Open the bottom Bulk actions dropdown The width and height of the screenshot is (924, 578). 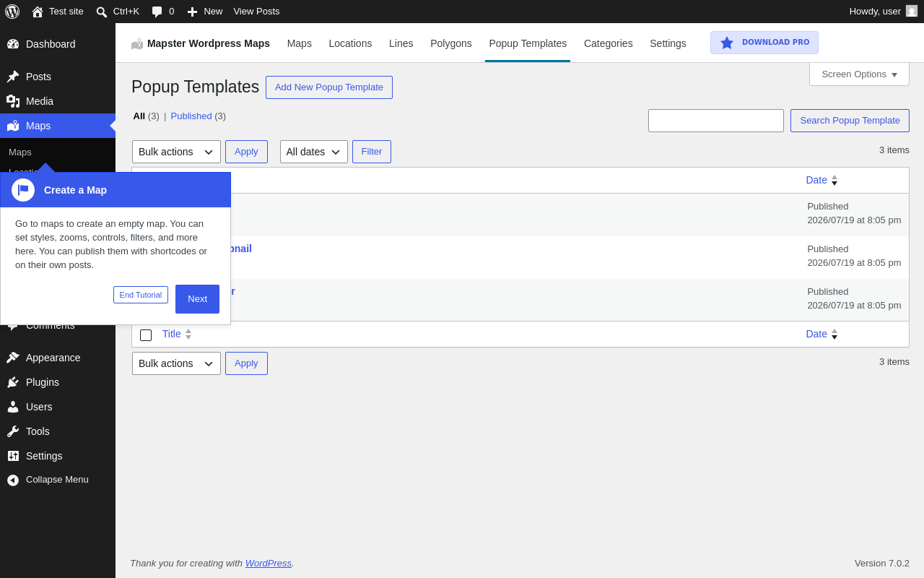(176, 363)
